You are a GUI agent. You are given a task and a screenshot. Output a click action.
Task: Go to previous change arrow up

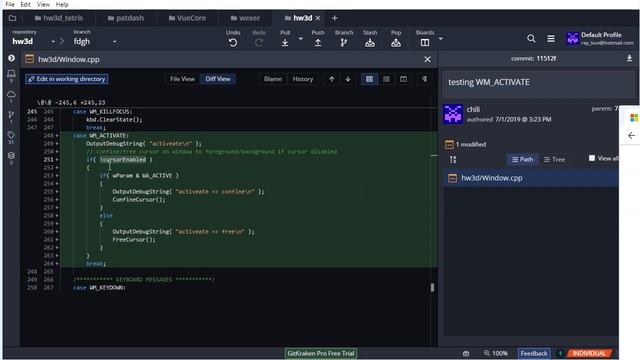331,79
